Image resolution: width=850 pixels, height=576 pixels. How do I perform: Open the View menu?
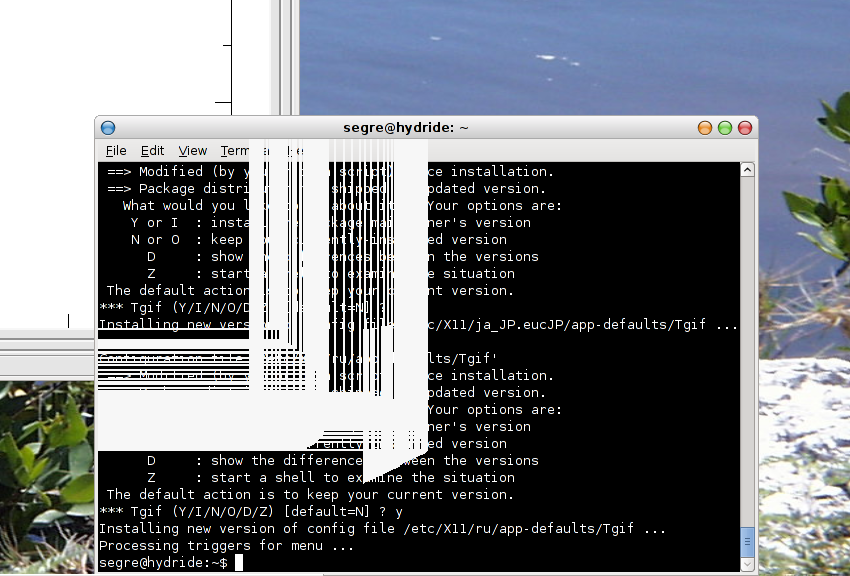point(193,151)
